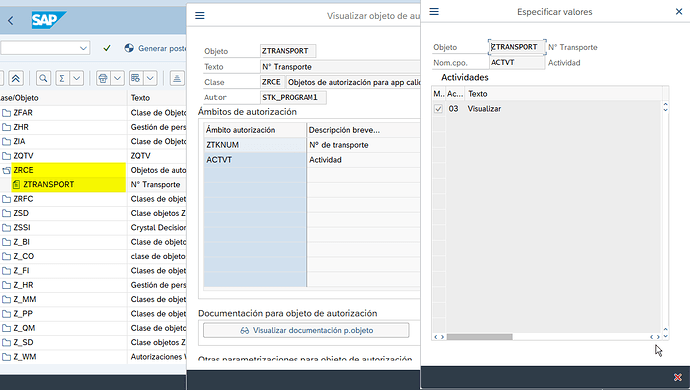Close the Especificar valores dialog
This screenshot has width=690, height=390.
(679, 11)
